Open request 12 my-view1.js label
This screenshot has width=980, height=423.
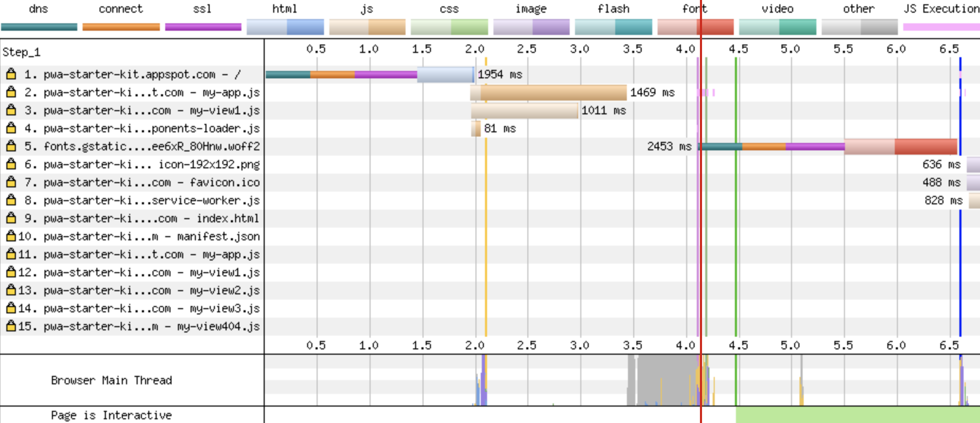point(139,272)
